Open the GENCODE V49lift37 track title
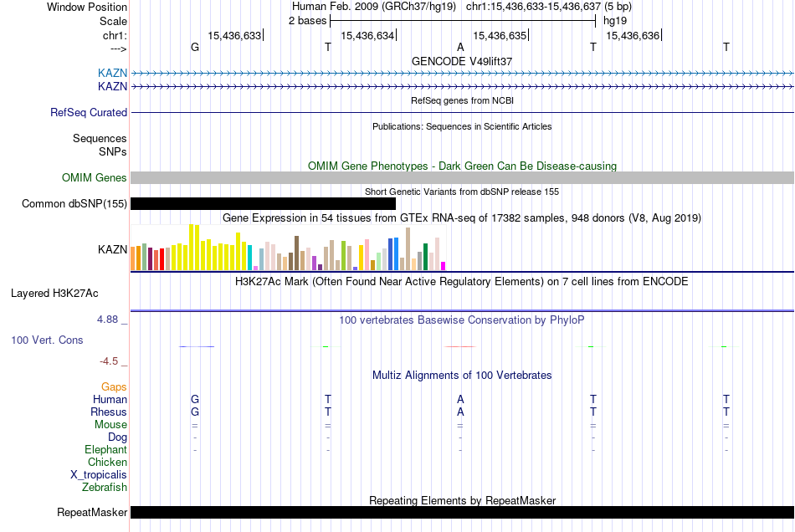This screenshot has height=532, width=795. [462, 61]
